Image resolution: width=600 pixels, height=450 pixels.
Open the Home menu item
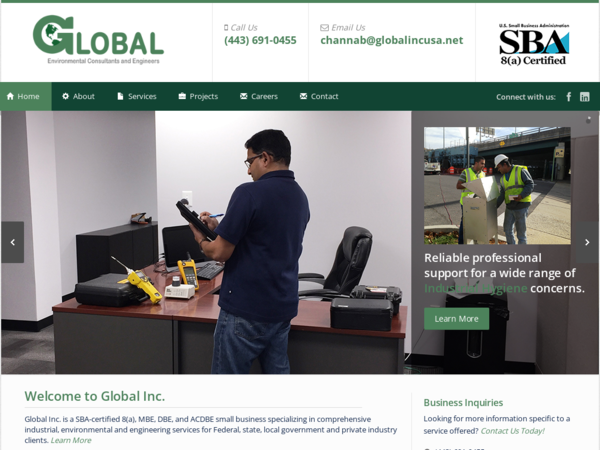pos(26,96)
